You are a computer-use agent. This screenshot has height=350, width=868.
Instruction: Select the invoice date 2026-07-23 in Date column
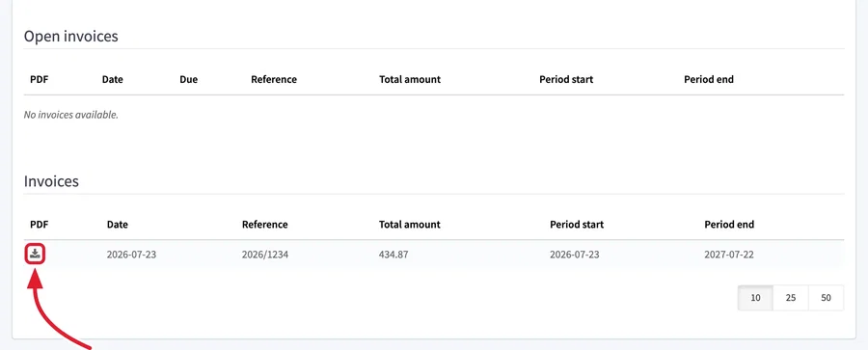point(131,255)
